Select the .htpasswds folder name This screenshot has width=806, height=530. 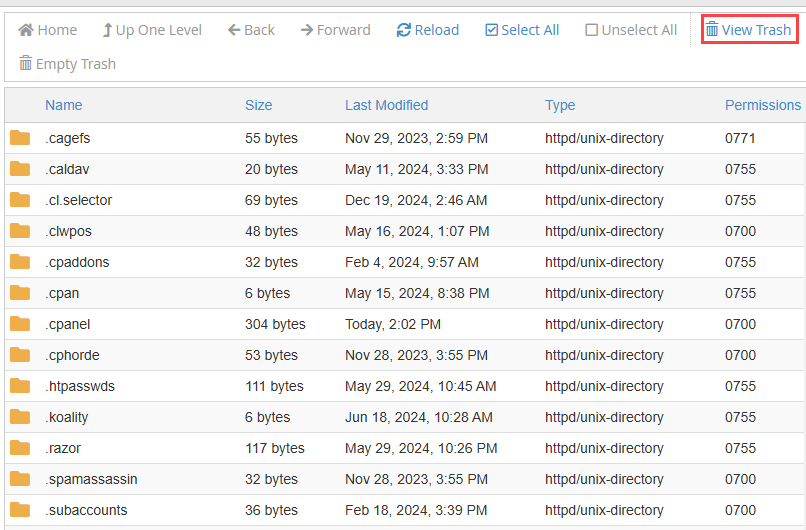[x=80, y=386]
